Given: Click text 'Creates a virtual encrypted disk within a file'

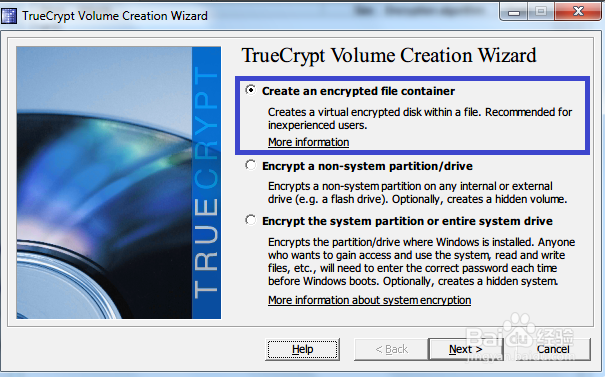Looking at the screenshot, I should point(373,112).
